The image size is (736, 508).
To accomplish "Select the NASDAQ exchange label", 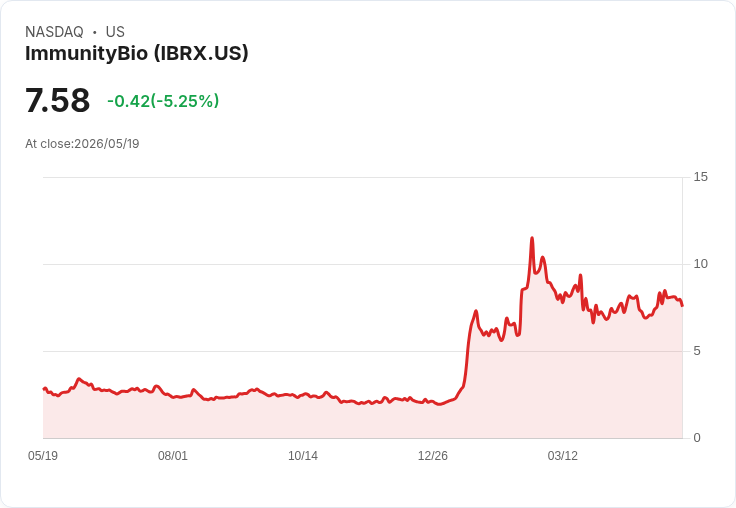I will (54, 32).
